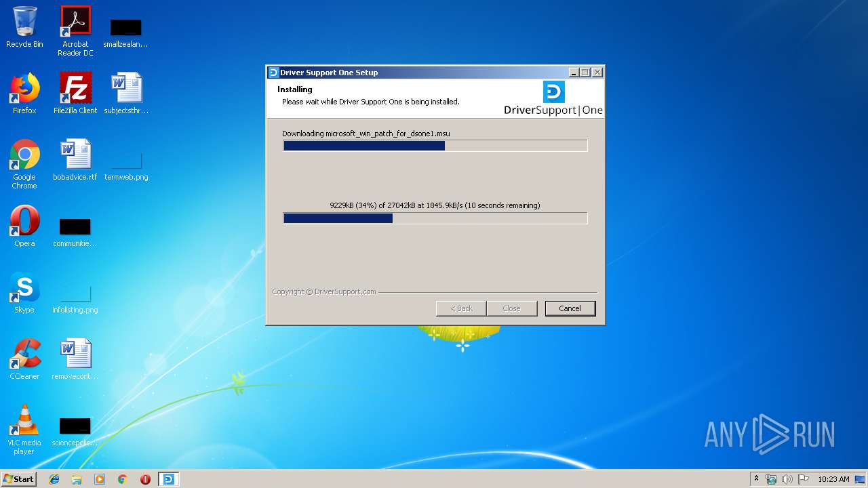Open the Recycle Bin desktop icon

24,27
